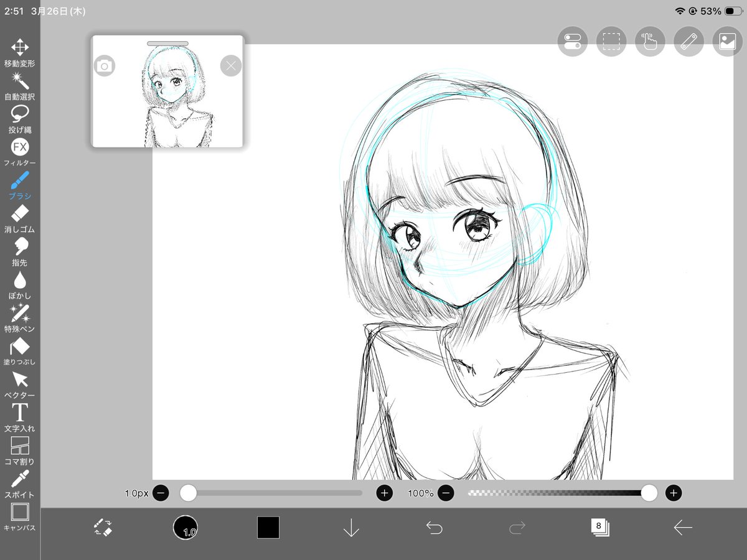
Task: Select the 特殊ペン special pen tool
Action: 20,319
